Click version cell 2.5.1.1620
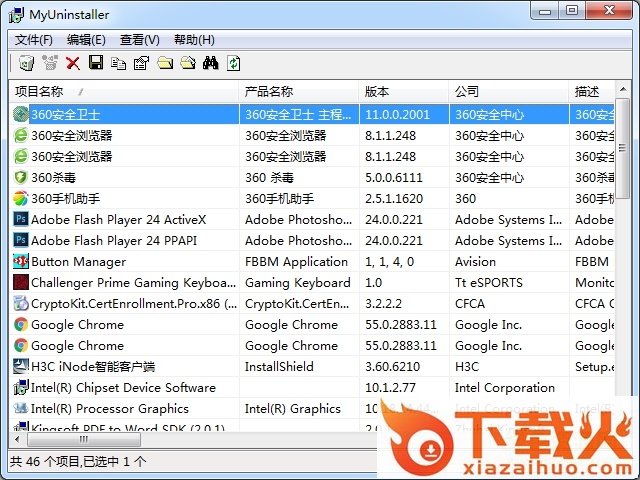Image resolution: width=640 pixels, height=480 pixels. (x=394, y=199)
